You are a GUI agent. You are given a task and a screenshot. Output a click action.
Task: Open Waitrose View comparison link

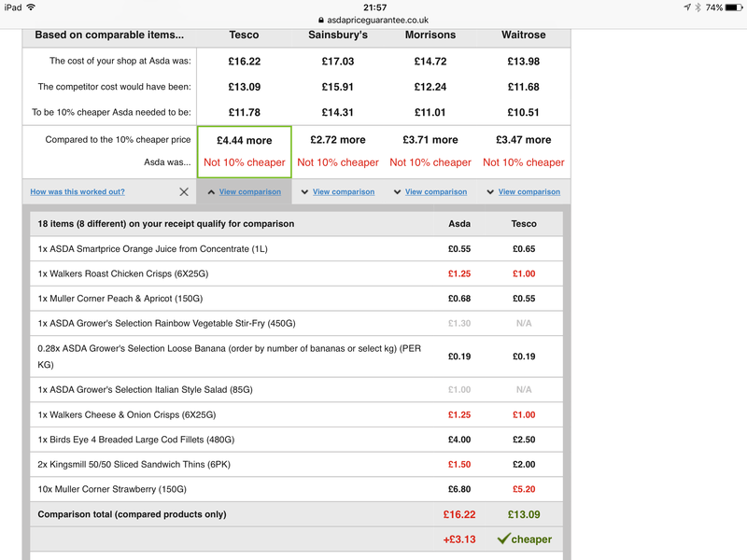click(529, 192)
